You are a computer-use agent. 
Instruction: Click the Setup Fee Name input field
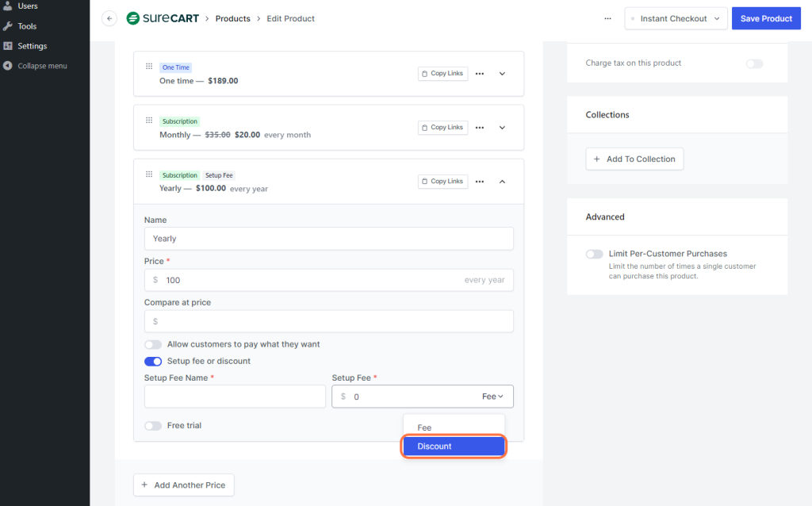click(235, 397)
